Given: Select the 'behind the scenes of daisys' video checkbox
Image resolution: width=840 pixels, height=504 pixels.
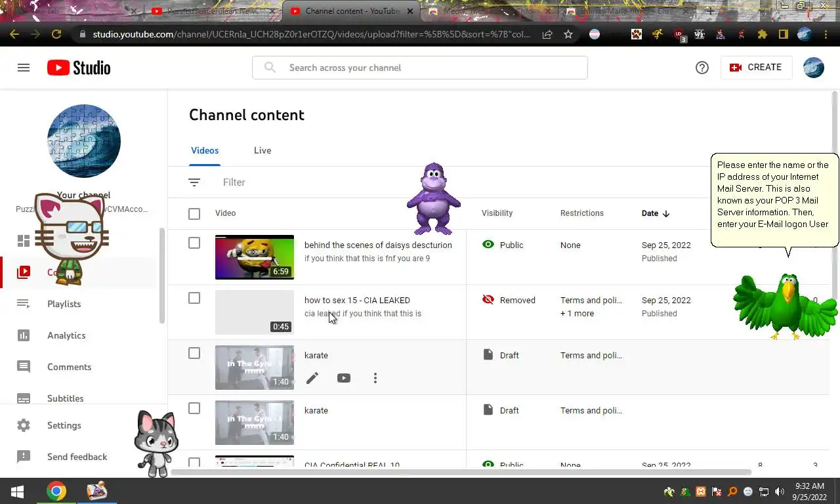Looking at the screenshot, I should (x=194, y=243).
